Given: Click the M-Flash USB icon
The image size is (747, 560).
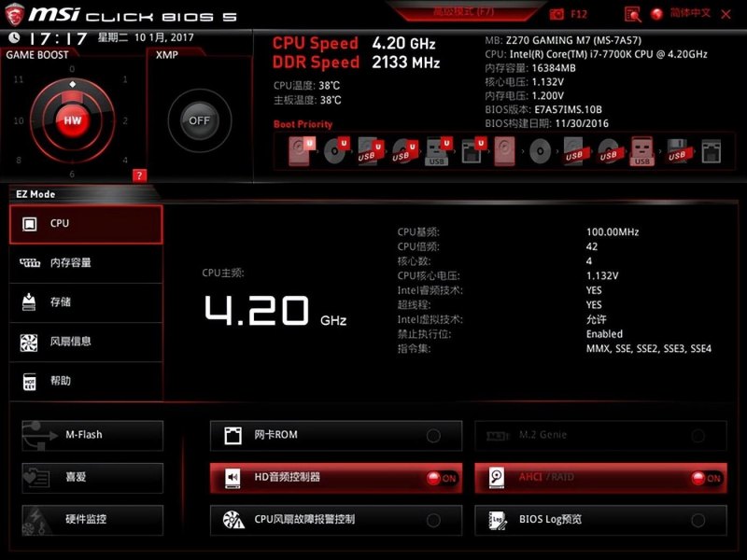Looking at the screenshot, I should 39,435.
